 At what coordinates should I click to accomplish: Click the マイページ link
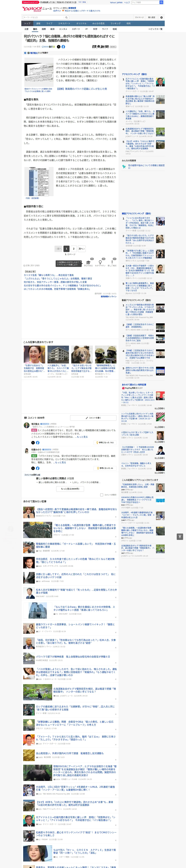[x=139, y=18]
